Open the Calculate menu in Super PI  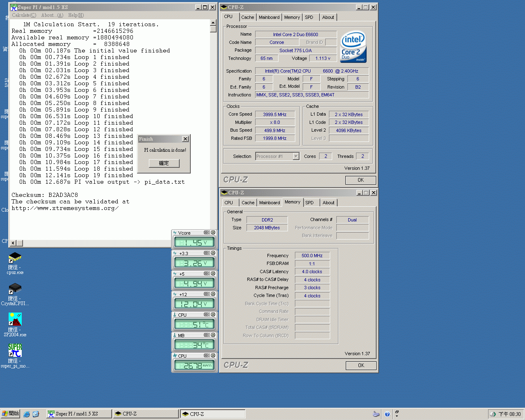click(x=24, y=15)
